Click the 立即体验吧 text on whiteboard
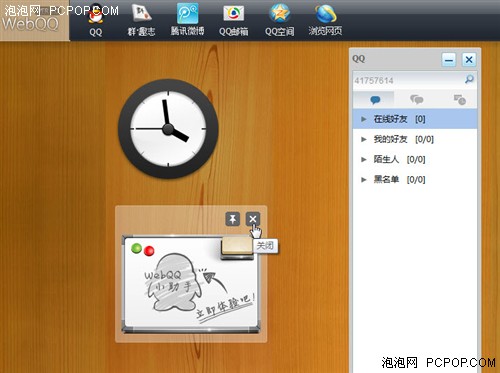 click(x=225, y=307)
